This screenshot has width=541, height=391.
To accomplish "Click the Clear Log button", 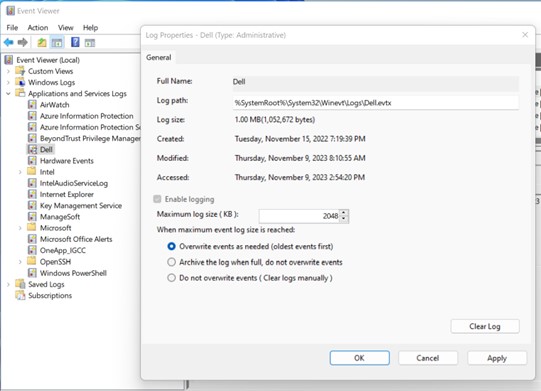I will point(485,326).
